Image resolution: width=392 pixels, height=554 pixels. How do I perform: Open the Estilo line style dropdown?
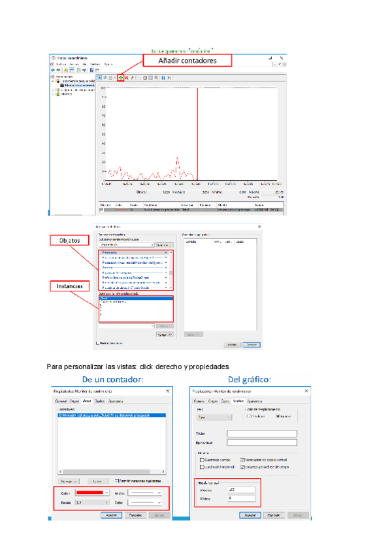145,502
